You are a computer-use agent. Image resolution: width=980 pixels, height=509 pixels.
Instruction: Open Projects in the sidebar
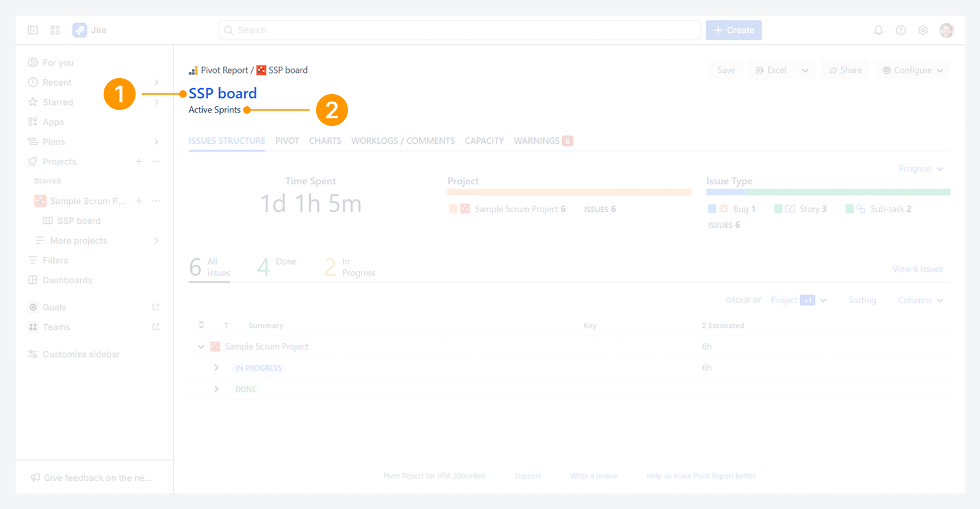click(59, 162)
